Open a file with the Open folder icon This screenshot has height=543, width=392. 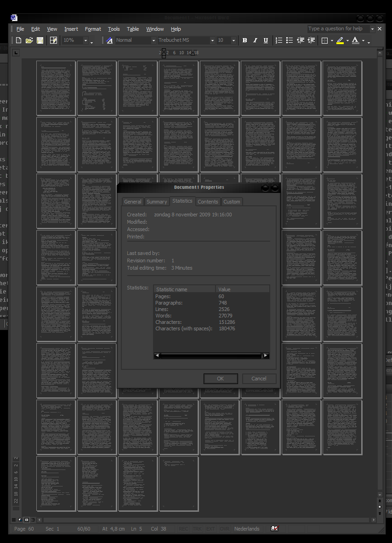pyautogui.click(x=29, y=40)
